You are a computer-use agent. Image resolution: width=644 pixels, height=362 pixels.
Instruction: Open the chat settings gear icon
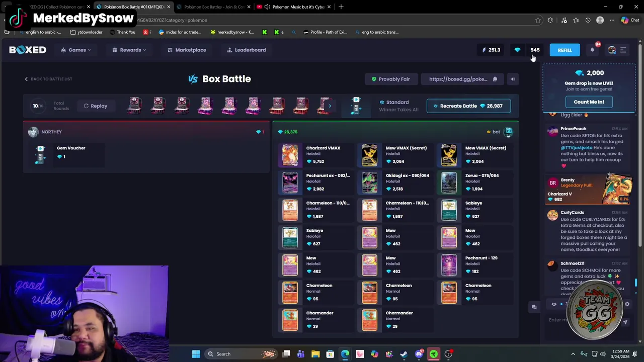(627, 304)
